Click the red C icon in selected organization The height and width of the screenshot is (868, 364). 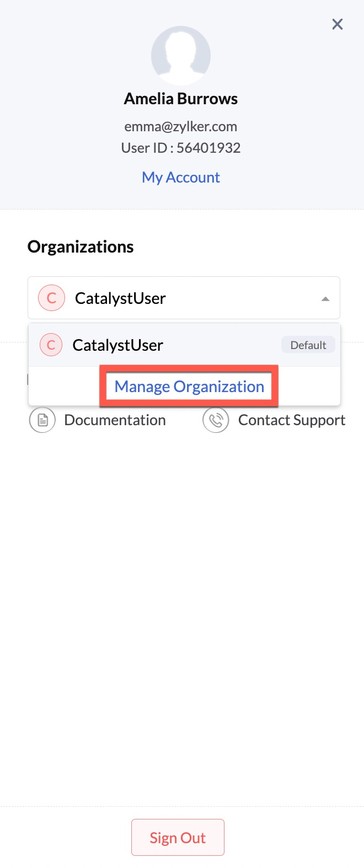pyautogui.click(x=51, y=298)
